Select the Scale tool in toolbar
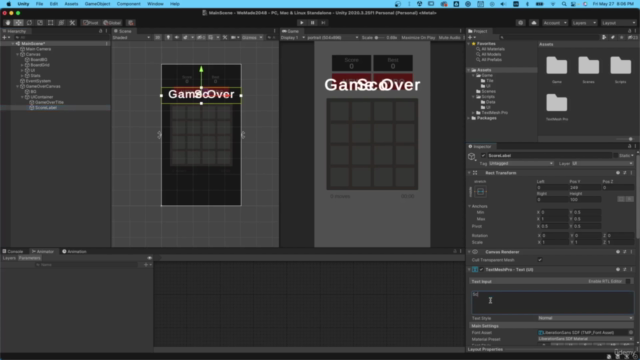Screen dimensions: 640x360 click(40, 23)
